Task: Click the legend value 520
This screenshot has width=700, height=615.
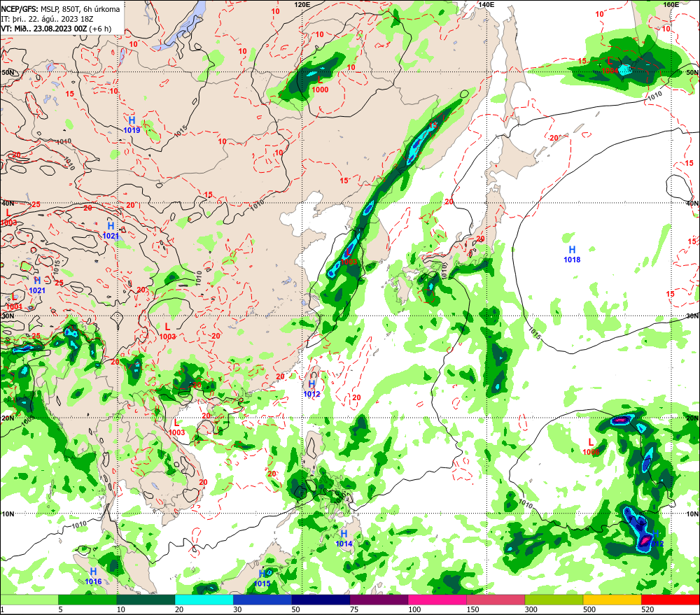Action: click(647, 609)
